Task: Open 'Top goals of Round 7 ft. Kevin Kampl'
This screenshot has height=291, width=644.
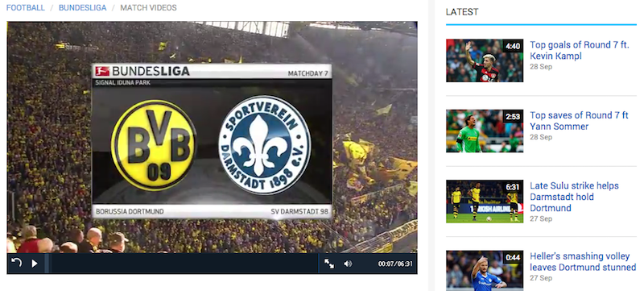Action: [x=579, y=51]
